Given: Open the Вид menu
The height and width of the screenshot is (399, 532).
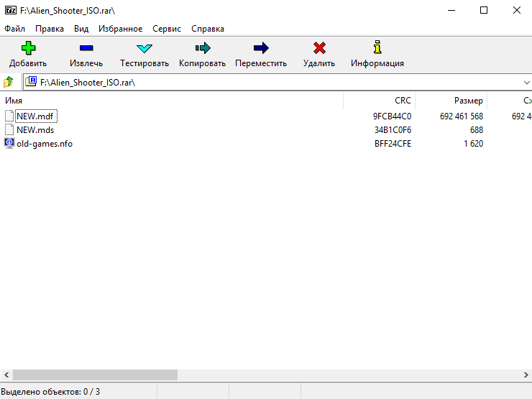Looking at the screenshot, I should (x=81, y=29).
